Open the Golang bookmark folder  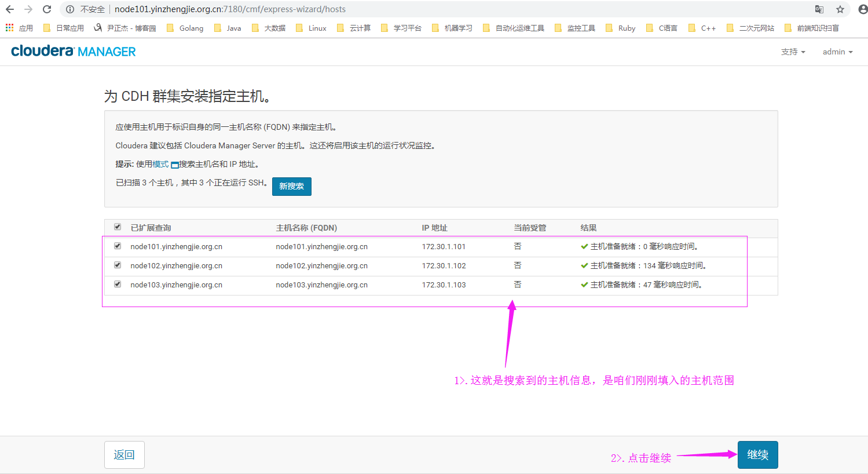[x=185, y=28]
